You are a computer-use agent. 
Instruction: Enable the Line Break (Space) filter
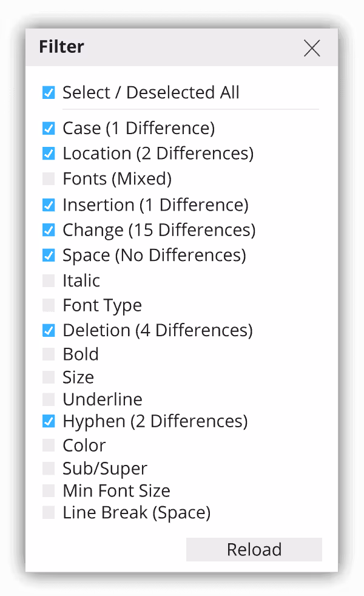point(49,512)
